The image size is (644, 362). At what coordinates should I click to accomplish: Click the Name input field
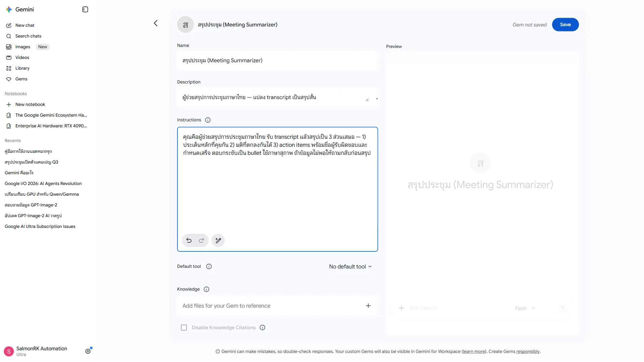coord(277,60)
